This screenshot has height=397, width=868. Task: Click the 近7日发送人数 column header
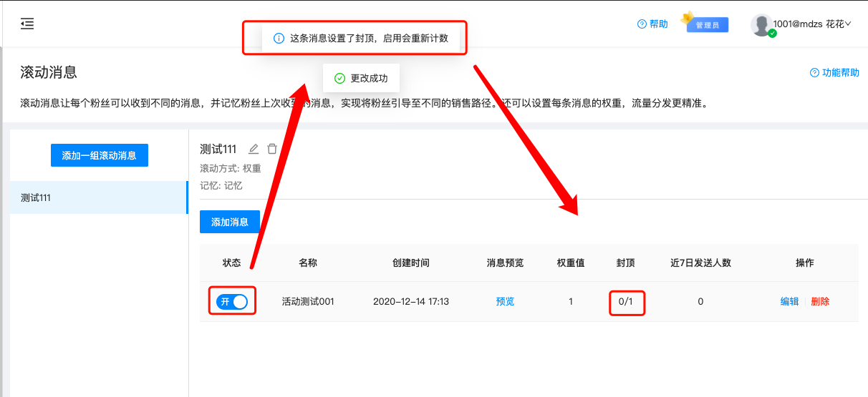click(x=700, y=263)
